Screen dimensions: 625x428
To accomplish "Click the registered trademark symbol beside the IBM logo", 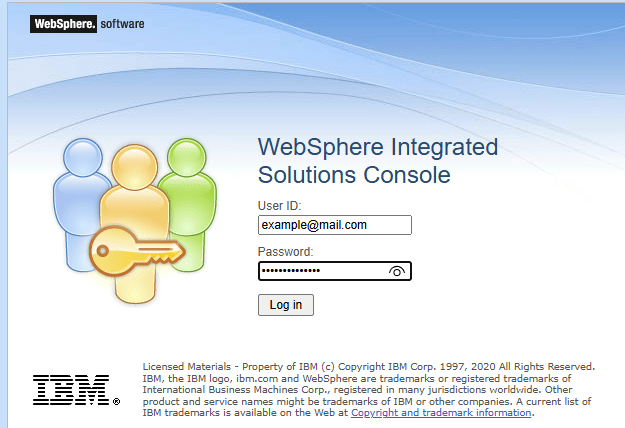I will (x=116, y=402).
